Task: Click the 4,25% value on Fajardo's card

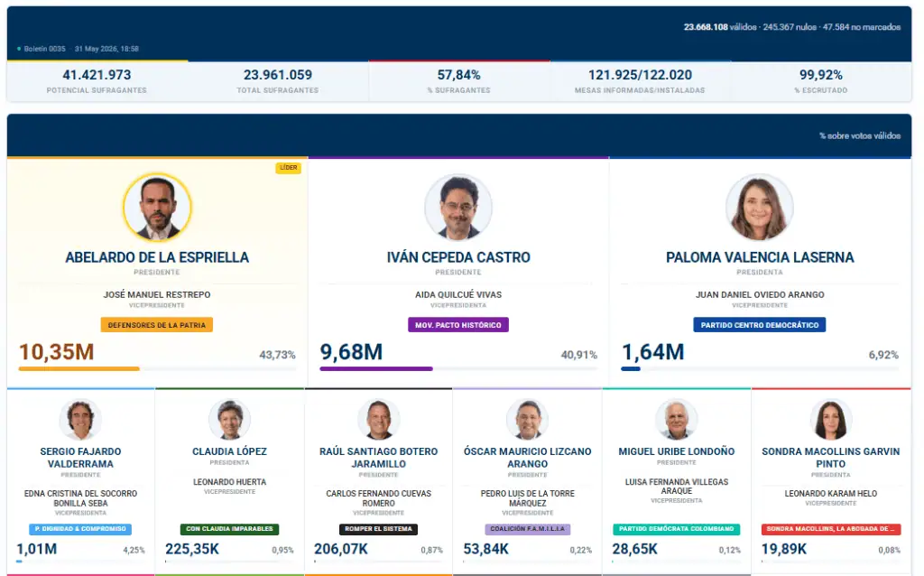Action: [134, 550]
